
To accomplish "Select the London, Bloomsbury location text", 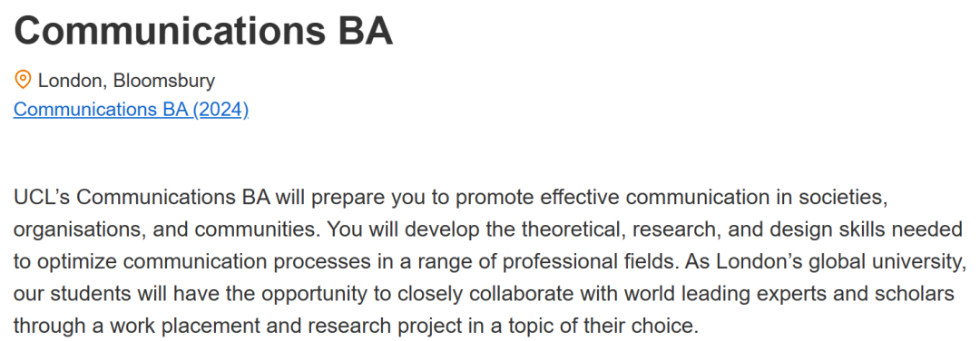I will tap(126, 81).
